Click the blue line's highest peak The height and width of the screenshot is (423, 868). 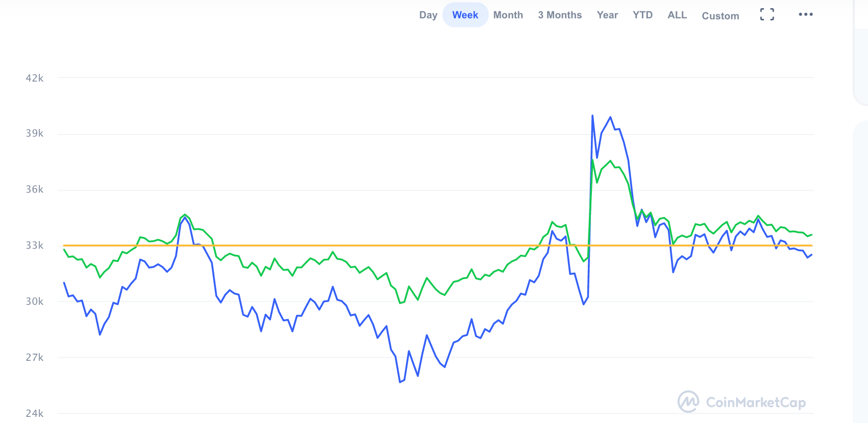click(592, 116)
